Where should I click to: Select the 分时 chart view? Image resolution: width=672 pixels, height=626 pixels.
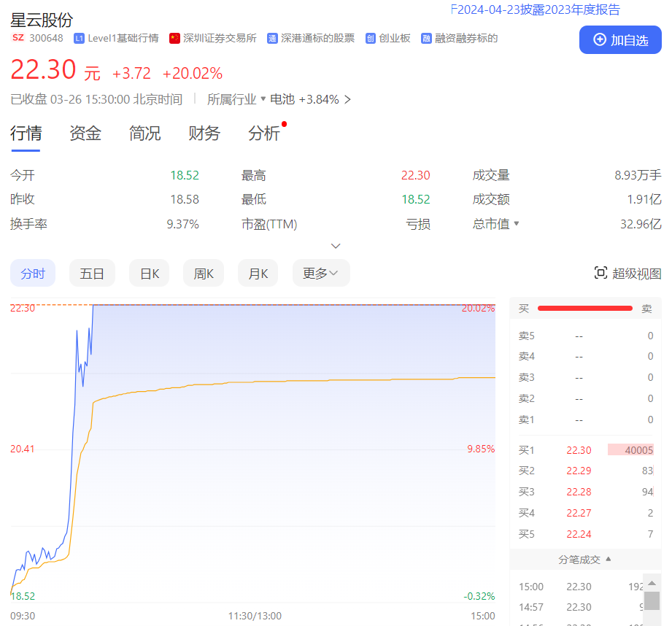click(33, 273)
